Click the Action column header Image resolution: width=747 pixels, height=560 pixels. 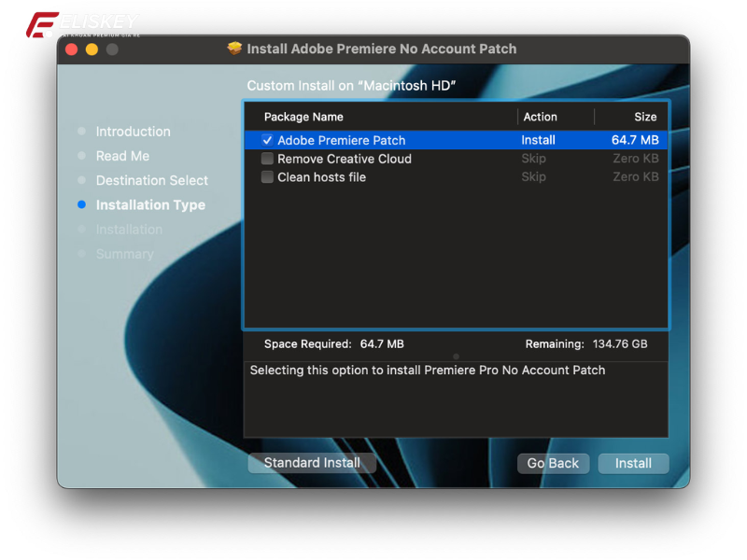click(x=540, y=117)
